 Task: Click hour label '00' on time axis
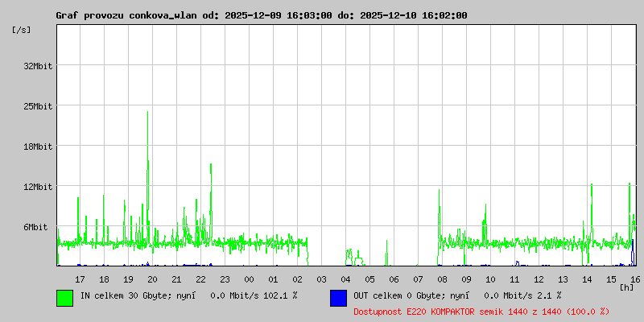point(250,279)
